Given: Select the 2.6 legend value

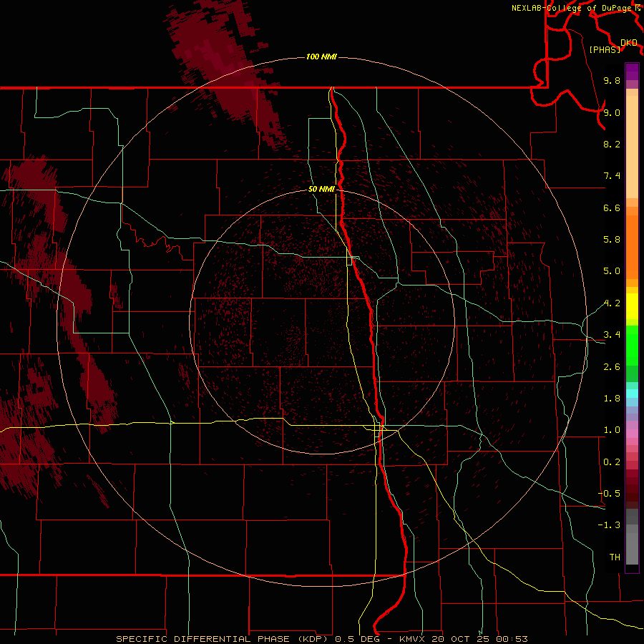Looking at the screenshot, I should tap(612, 367).
